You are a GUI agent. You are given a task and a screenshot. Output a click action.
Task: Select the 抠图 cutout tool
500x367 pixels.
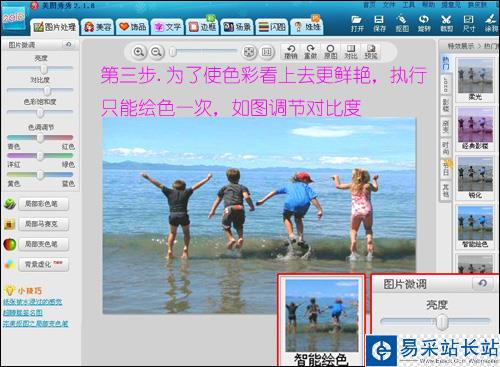tap(402, 23)
